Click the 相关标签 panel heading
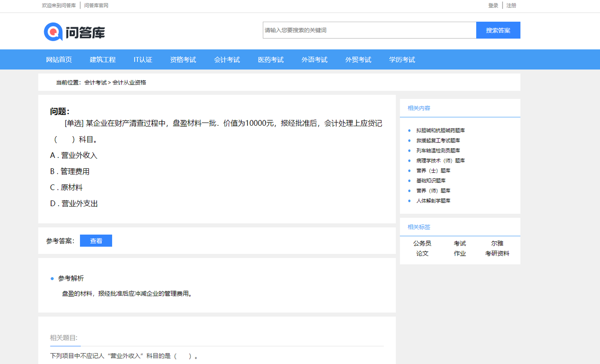This screenshot has width=600, height=364. 419,227
